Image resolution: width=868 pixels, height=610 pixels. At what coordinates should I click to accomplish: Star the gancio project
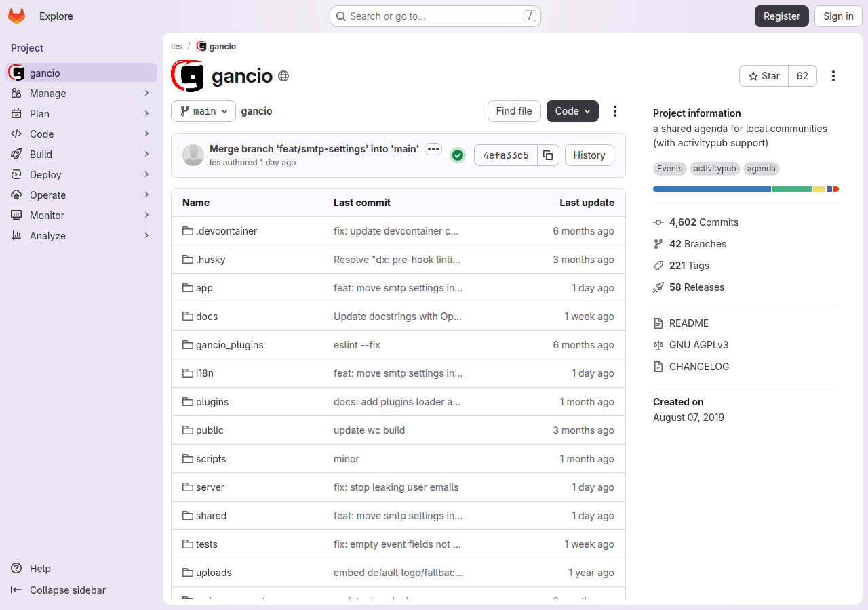[x=764, y=76]
